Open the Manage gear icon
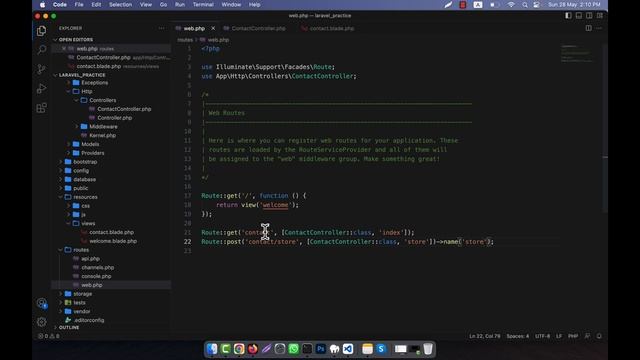This screenshot has height=360, width=640. click(41, 322)
